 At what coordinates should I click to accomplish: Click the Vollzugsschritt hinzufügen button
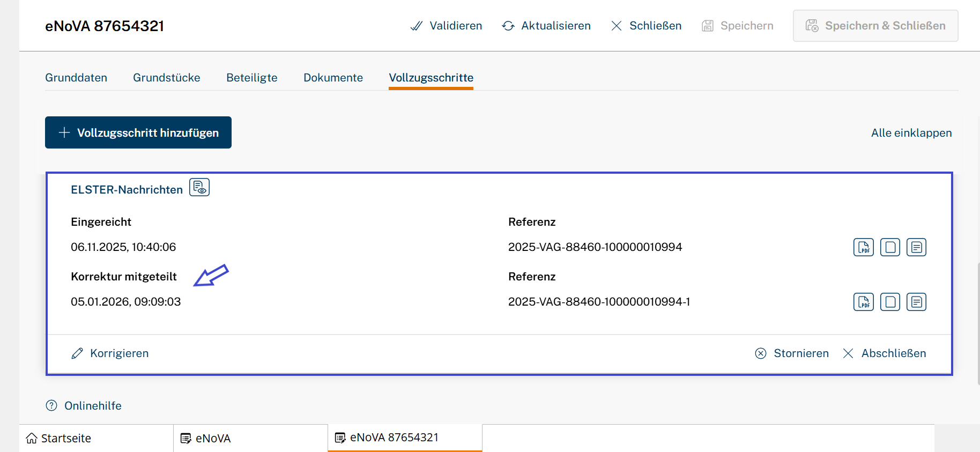pos(138,132)
